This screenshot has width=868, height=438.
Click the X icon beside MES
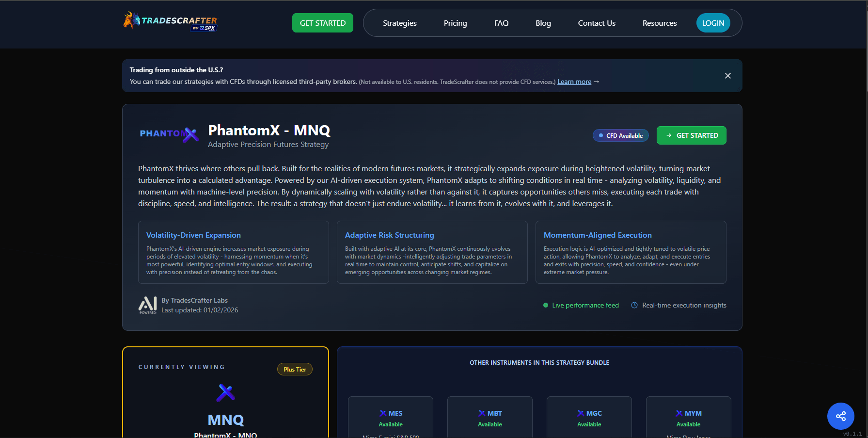[x=383, y=413]
